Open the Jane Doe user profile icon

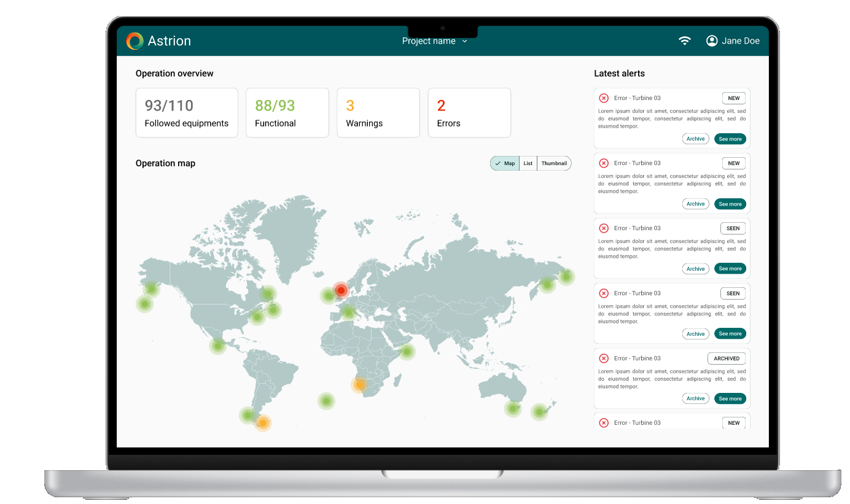point(712,41)
